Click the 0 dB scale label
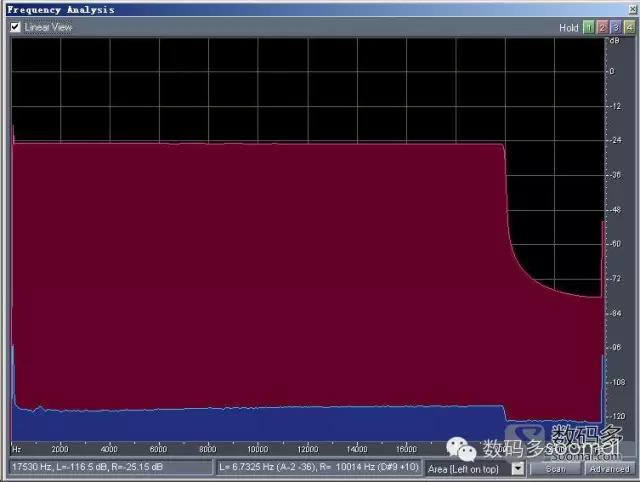This screenshot has height=482, width=640. tap(612, 71)
